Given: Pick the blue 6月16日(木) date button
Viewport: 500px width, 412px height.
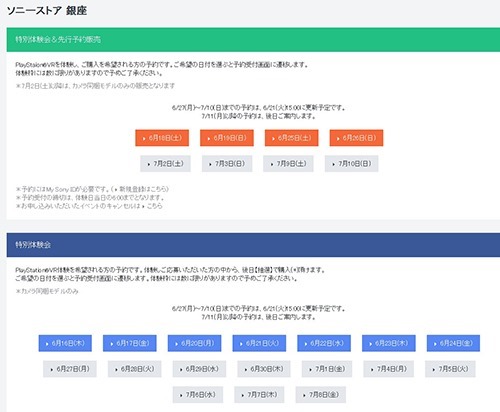Looking at the screenshot, I should point(65,343).
